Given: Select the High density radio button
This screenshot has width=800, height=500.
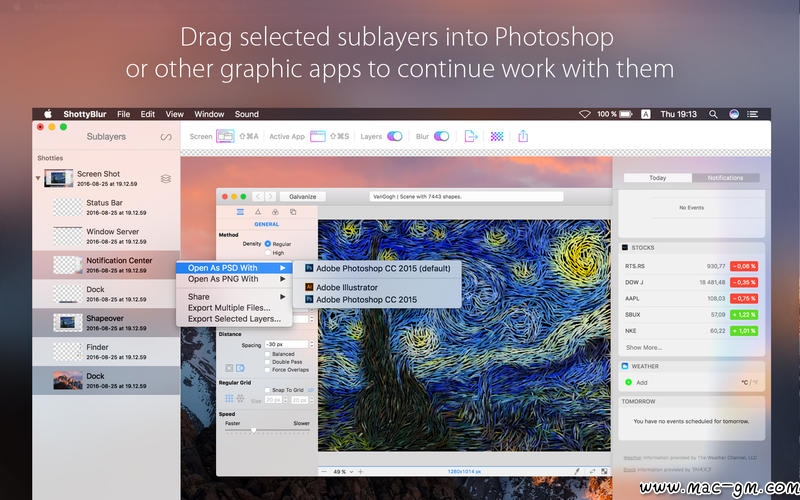Looking at the screenshot, I should point(267,253).
